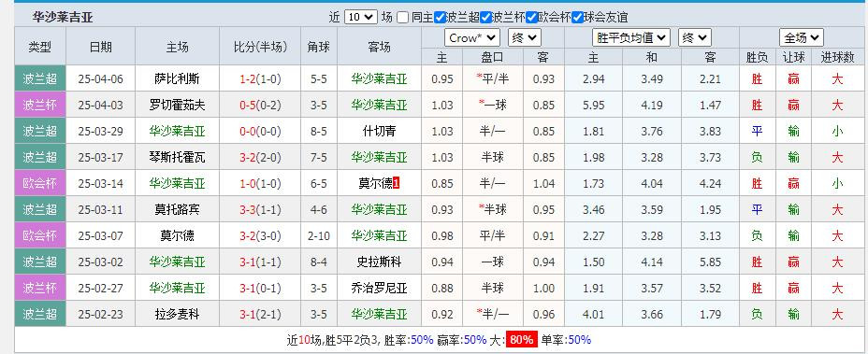Uncheck the 波兰超 filter checkbox

440,17
